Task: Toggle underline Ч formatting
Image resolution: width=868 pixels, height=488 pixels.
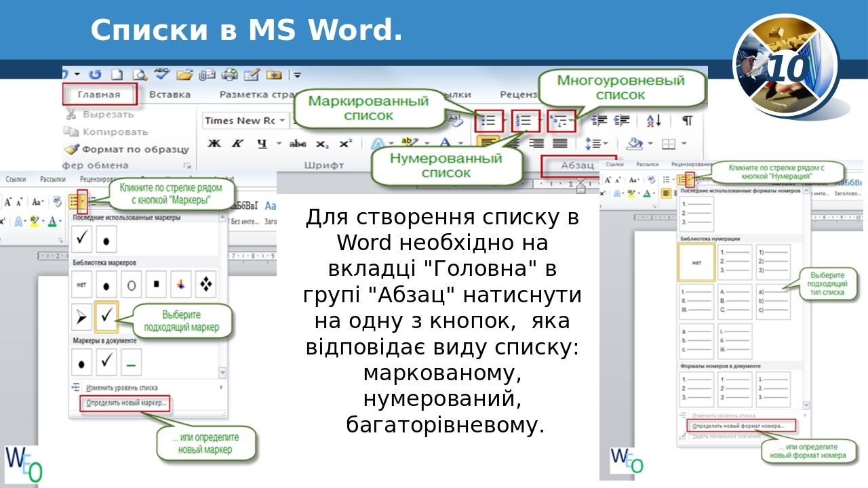Action: coord(262,144)
